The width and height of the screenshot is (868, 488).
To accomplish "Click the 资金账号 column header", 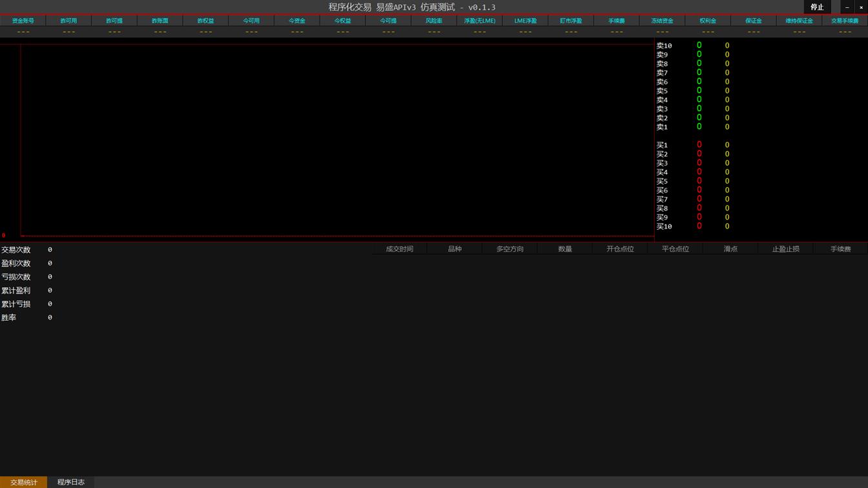I will click(23, 21).
